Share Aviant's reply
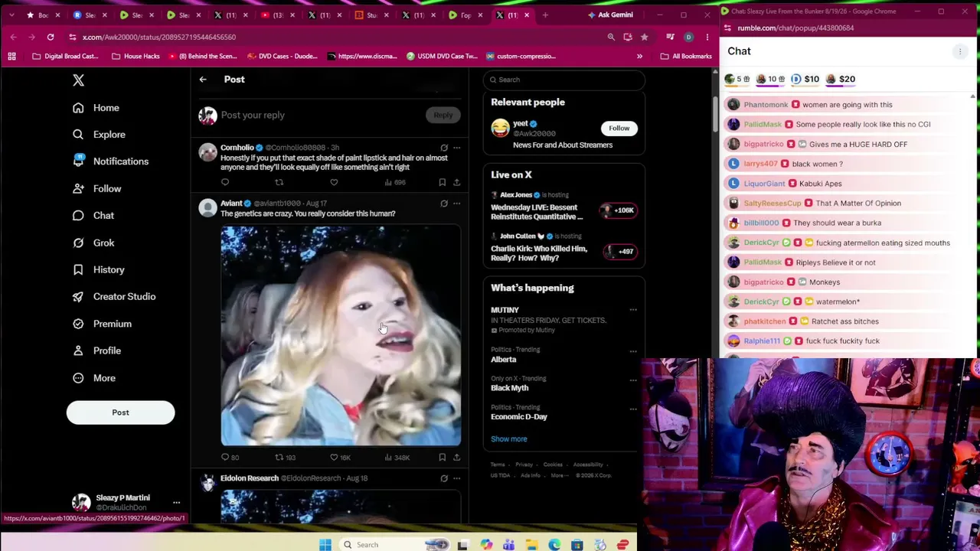This screenshot has width=980, height=551. pos(456,458)
